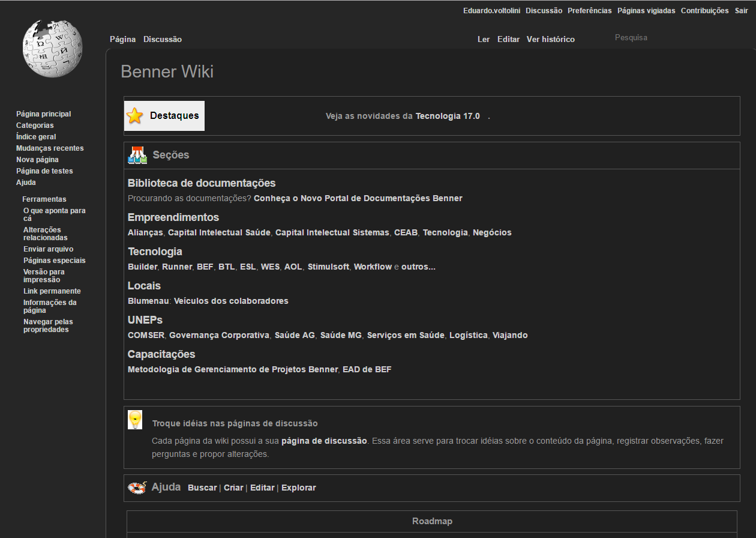Screen dimensions: 756x538
Task: Switch to the Editar tab
Action: point(508,39)
